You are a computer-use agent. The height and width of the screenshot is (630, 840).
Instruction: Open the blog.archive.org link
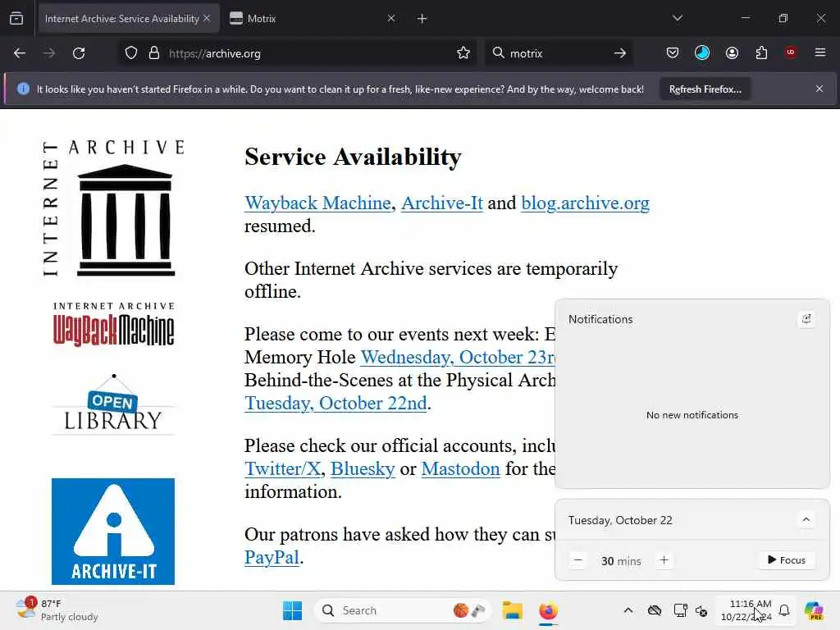585,203
